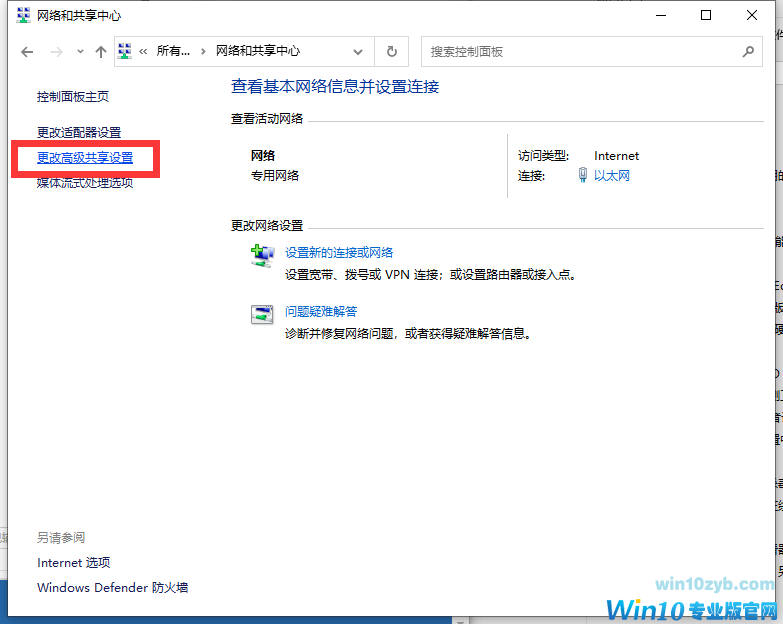
Task: Open the 以太网 connection link
Action: (x=612, y=176)
